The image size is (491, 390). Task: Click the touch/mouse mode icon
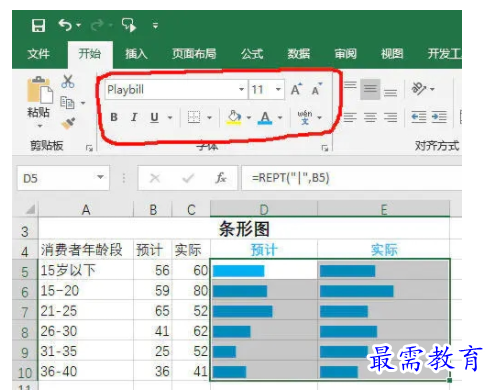click(129, 25)
